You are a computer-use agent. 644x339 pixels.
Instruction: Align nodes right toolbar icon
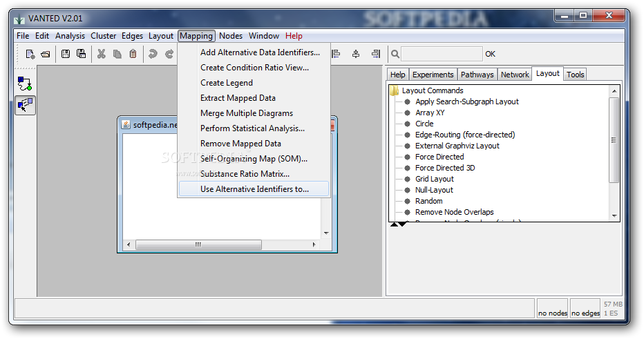[x=375, y=54]
